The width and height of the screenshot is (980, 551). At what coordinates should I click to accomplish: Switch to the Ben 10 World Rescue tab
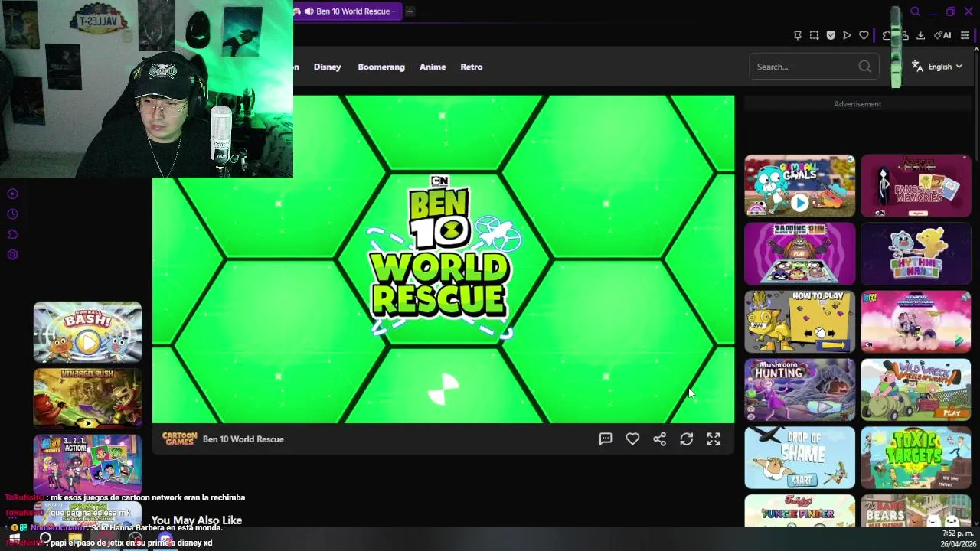[x=348, y=11]
